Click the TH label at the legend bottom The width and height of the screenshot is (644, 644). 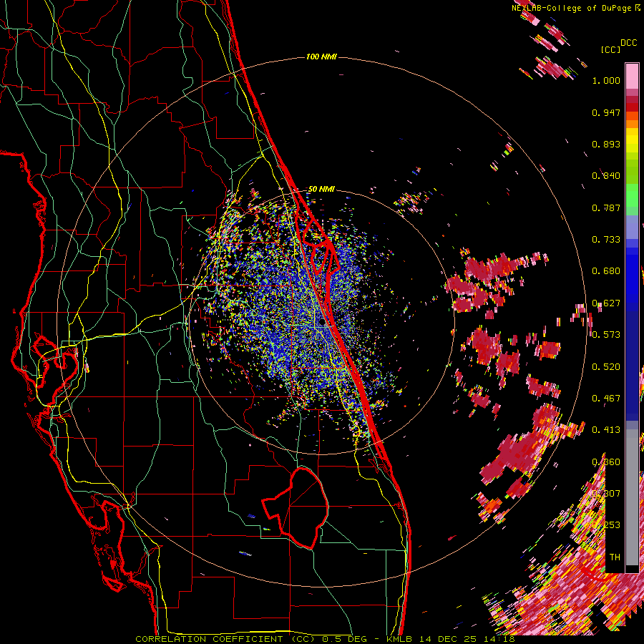(615, 557)
